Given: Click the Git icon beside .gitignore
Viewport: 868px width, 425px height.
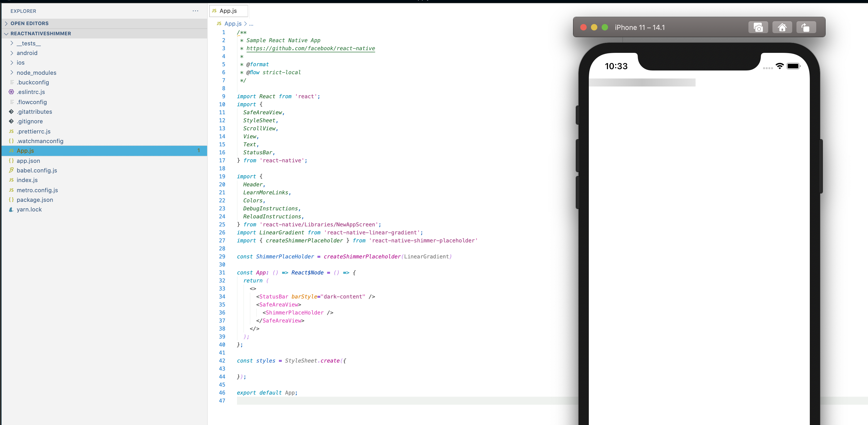Looking at the screenshot, I should [x=11, y=121].
